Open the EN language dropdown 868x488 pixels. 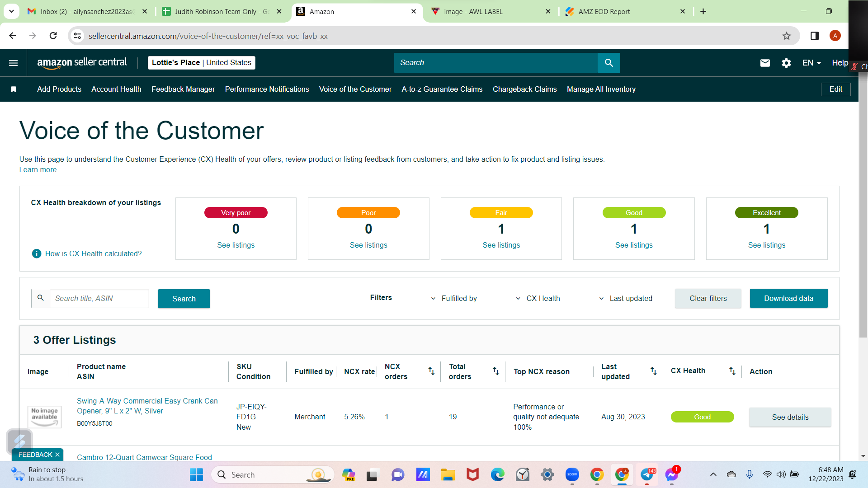pos(811,63)
